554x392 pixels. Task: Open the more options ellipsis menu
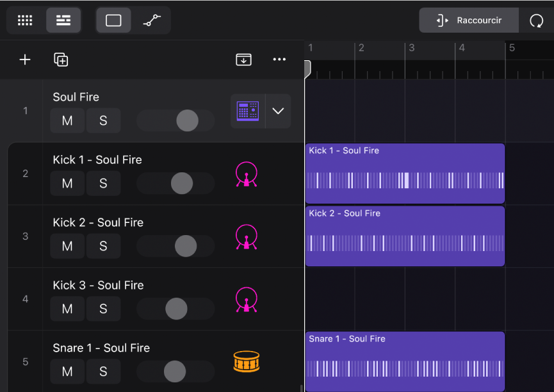[x=279, y=60]
